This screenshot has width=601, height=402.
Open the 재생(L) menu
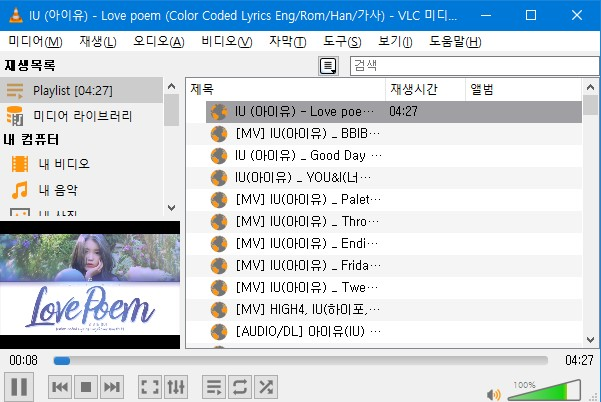click(x=98, y=41)
